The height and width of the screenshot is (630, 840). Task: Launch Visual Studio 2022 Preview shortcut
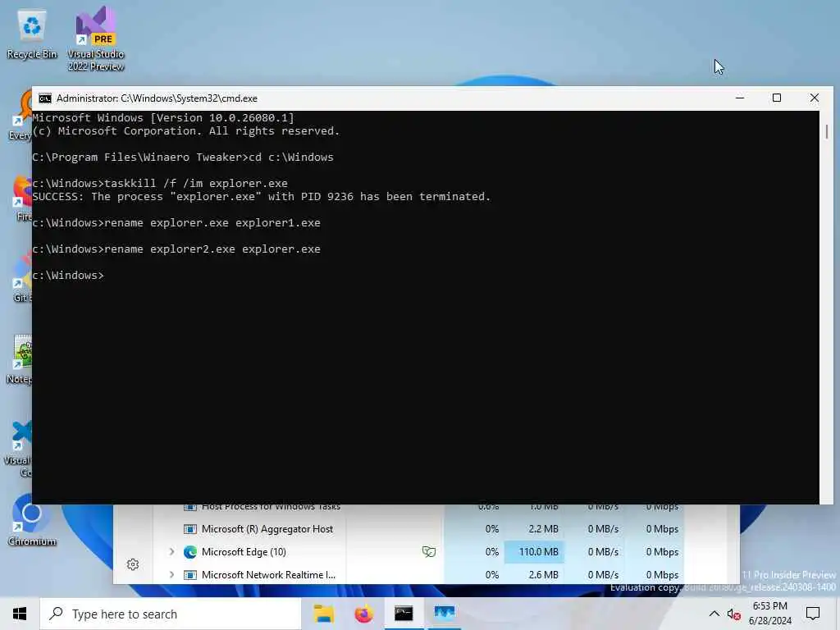(x=95, y=39)
